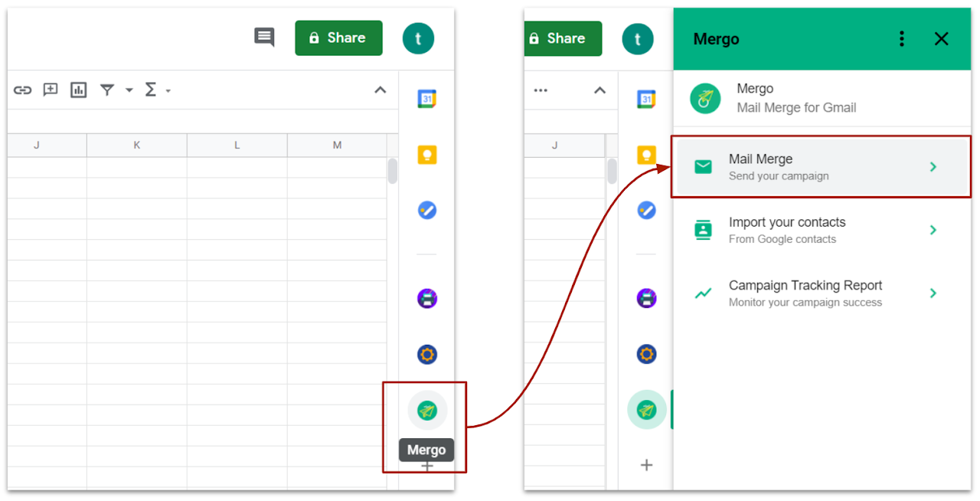The height and width of the screenshot is (501, 980).
Task: Open Google Calendar in right side panel
Action: [646, 99]
